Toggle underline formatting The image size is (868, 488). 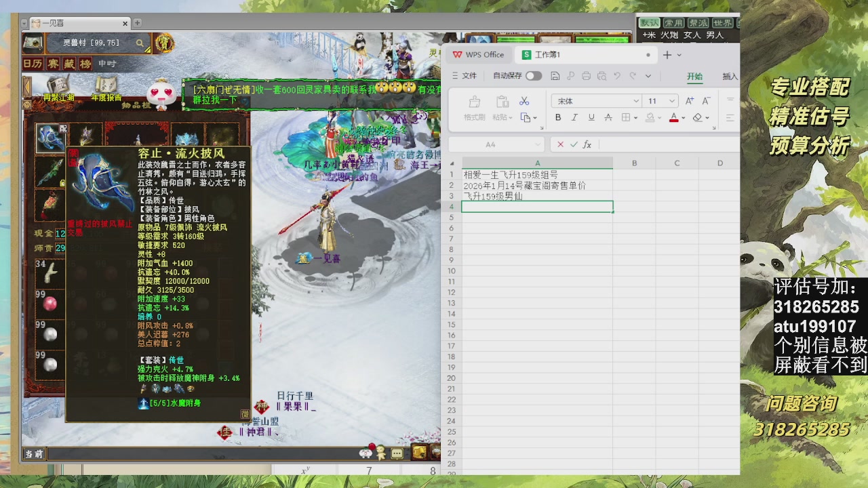[x=591, y=117]
